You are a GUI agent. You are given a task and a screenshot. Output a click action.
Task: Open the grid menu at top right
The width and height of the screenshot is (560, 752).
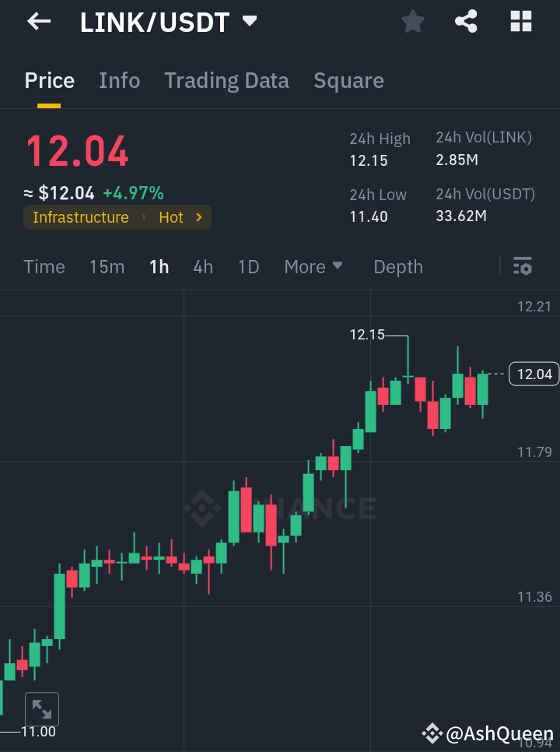point(520,21)
